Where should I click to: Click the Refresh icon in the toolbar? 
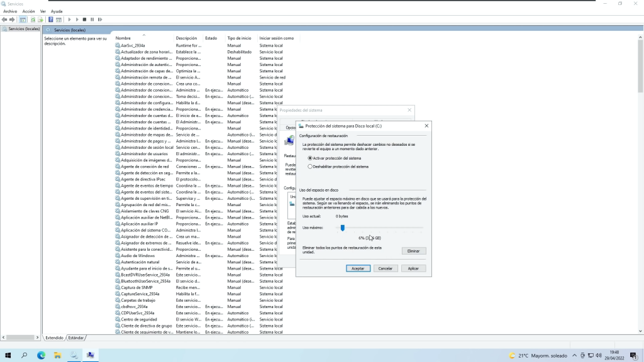pyautogui.click(x=32, y=19)
